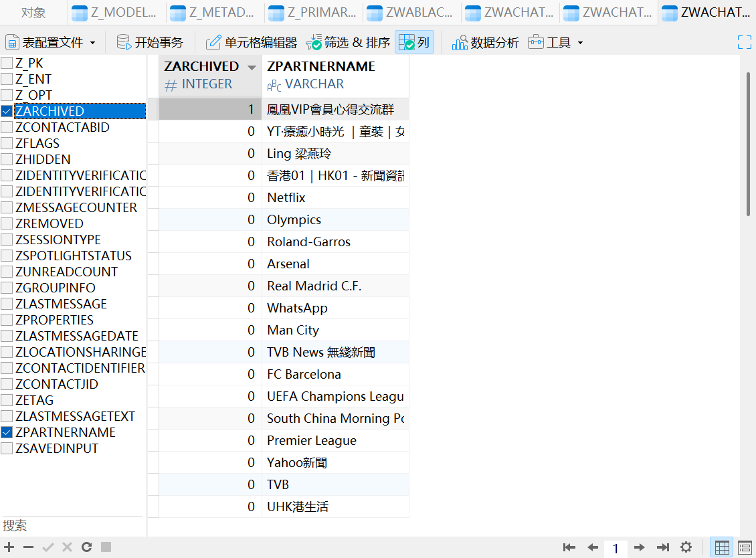Select the Real Madrid C.F. cell
This screenshot has height=558, width=756.
click(x=336, y=286)
